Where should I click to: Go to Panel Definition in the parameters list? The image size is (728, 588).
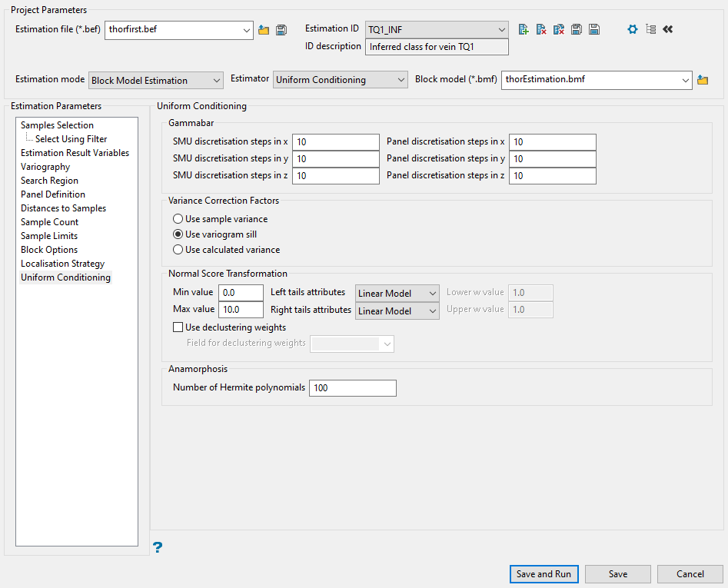(53, 194)
